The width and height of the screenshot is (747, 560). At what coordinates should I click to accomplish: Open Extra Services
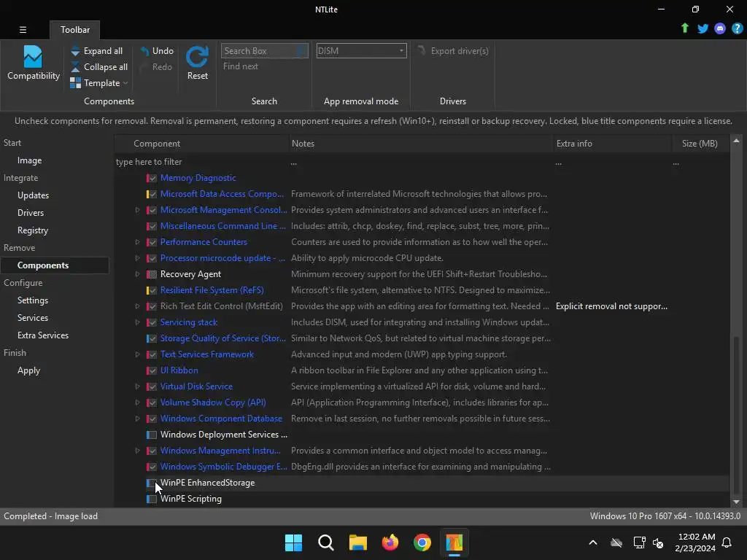coord(43,335)
